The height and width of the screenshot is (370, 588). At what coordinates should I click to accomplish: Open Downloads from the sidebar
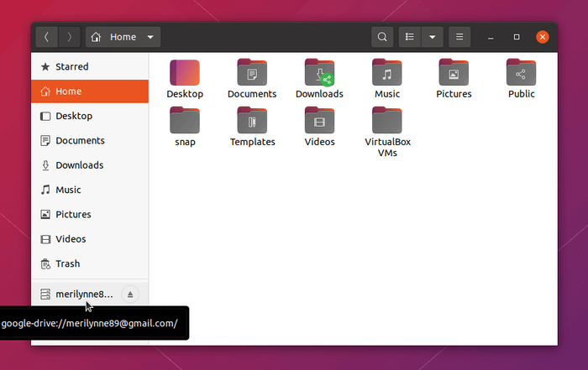pyautogui.click(x=90, y=165)
